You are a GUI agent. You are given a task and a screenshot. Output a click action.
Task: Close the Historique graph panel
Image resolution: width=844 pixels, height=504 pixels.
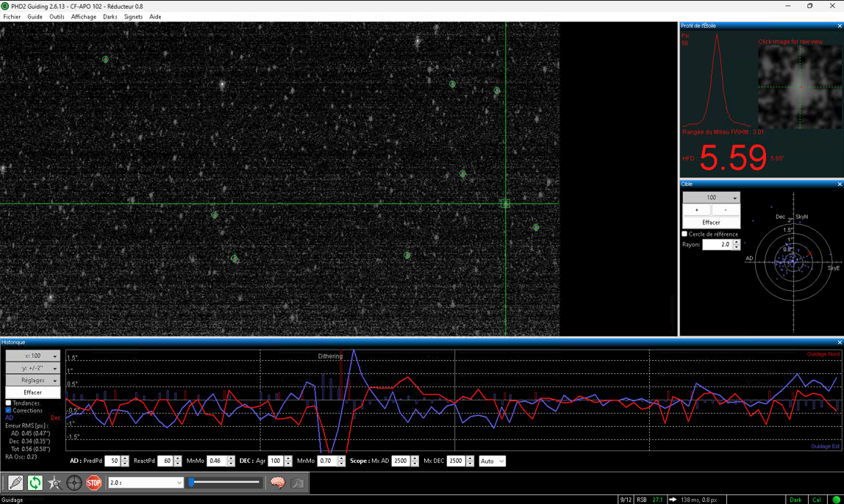pyautogui.click(x=839, y=342)
